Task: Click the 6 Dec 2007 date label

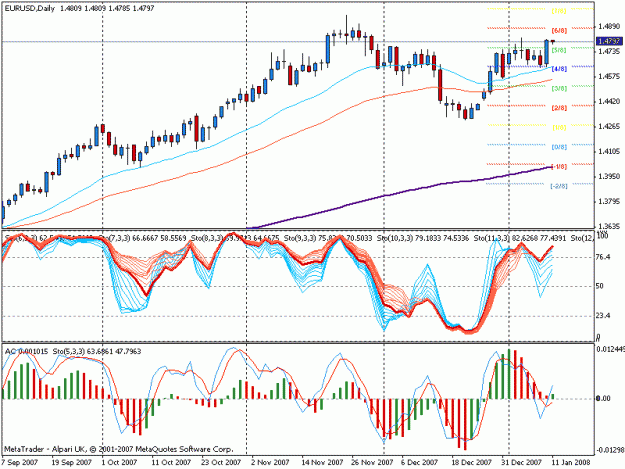Action: [420, 462]
